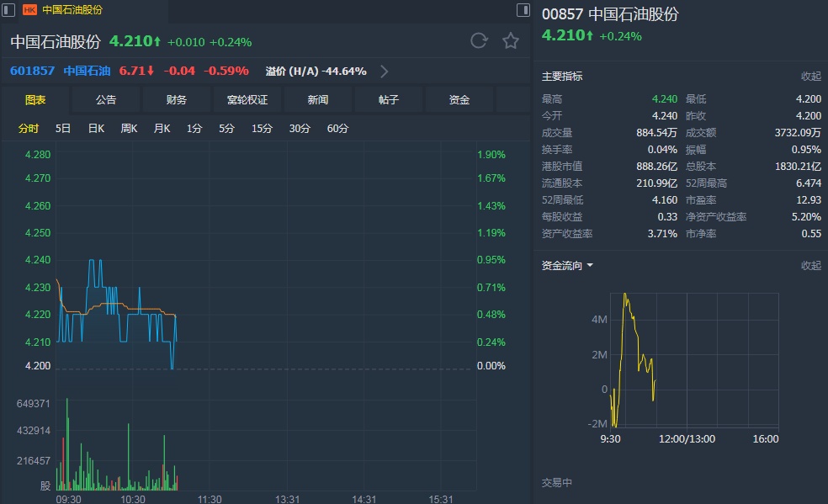Select the 日K chart period

tap(96, 128)
